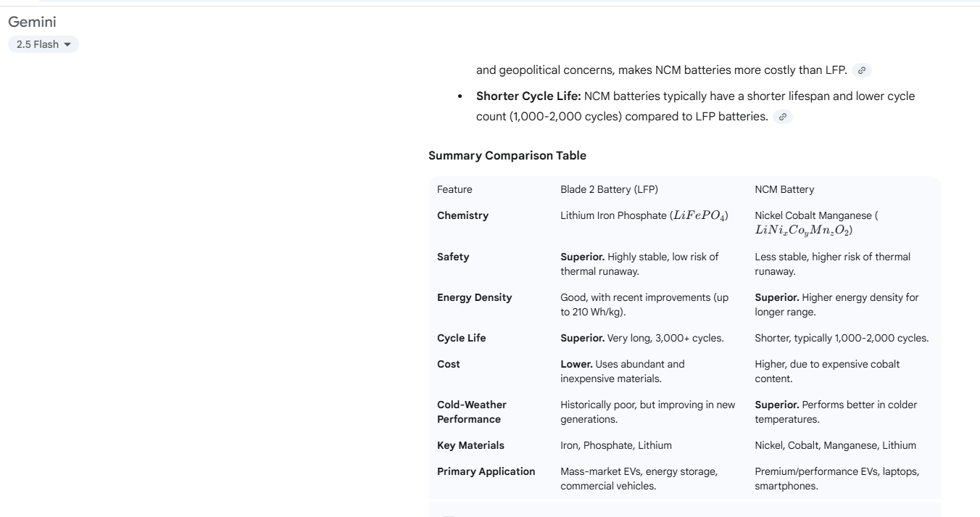Select the 'NCM Battery' column header
The height and width of the screenshot is (517, 980).
[784, 189]
